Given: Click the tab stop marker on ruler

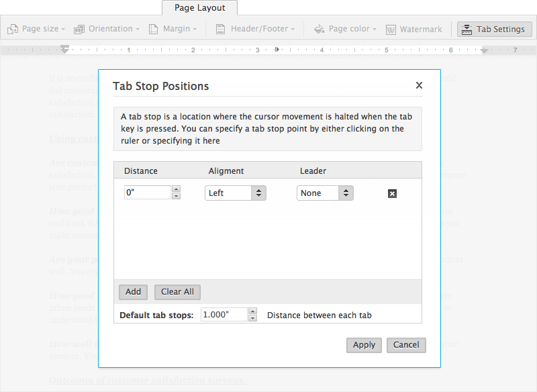Looking at the screenshot, I should click(x=277, y=50).
